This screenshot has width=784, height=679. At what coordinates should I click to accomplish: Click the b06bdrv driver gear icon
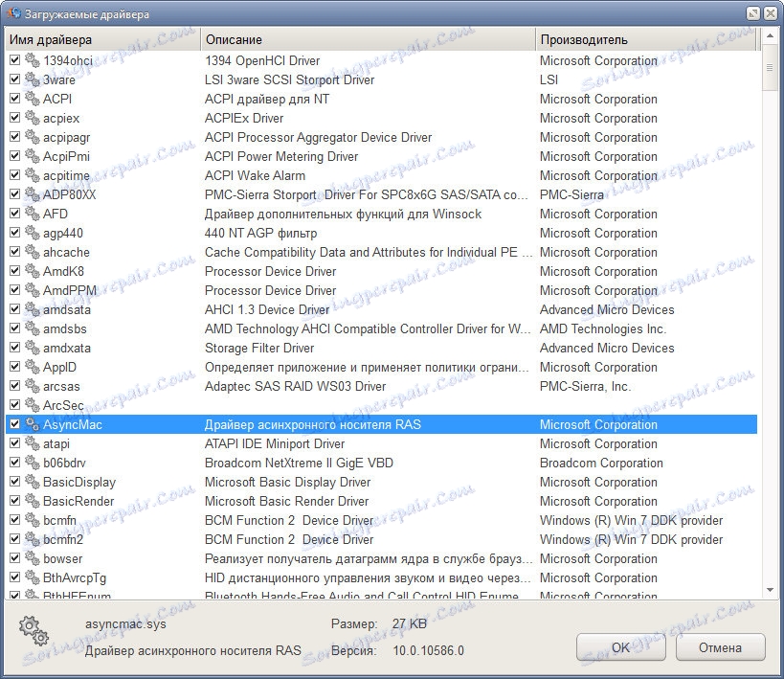(x=33, y=463)
